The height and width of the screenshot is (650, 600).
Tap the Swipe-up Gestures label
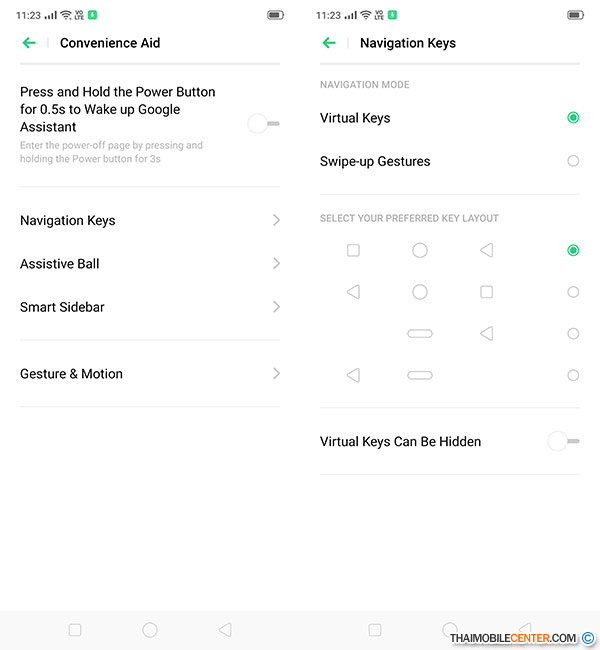[x=375, y=161]
